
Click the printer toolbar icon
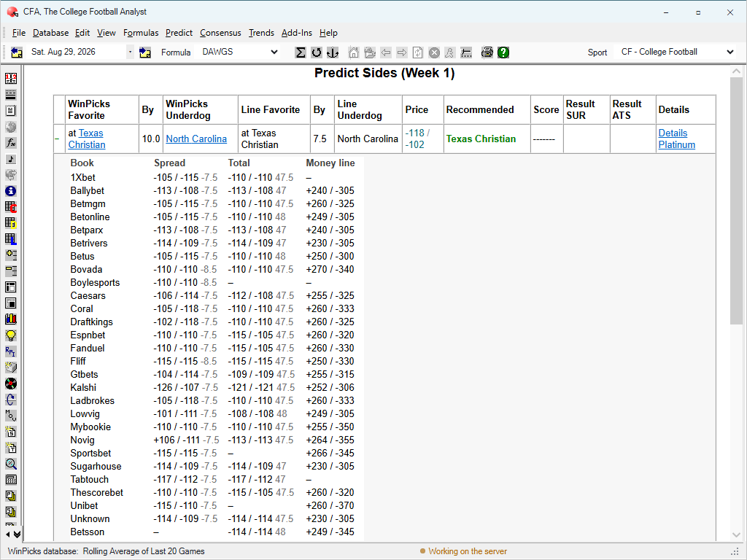click(487, 52)
